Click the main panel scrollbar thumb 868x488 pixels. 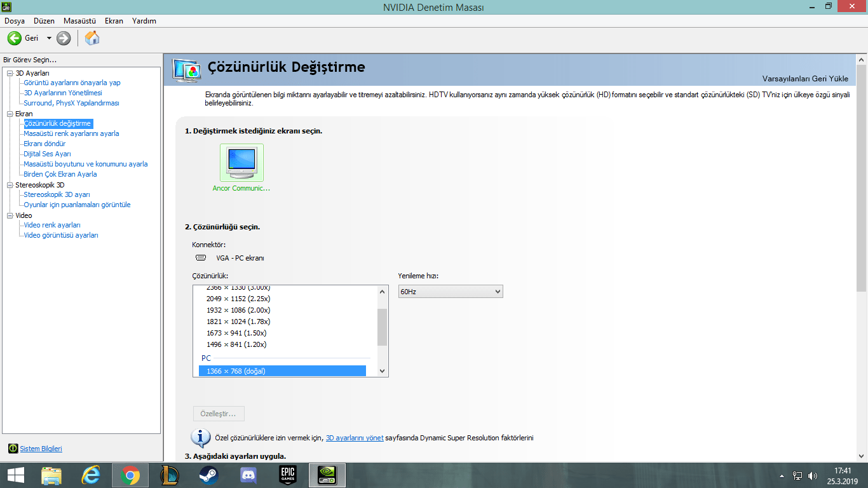(x=862, y=178)
